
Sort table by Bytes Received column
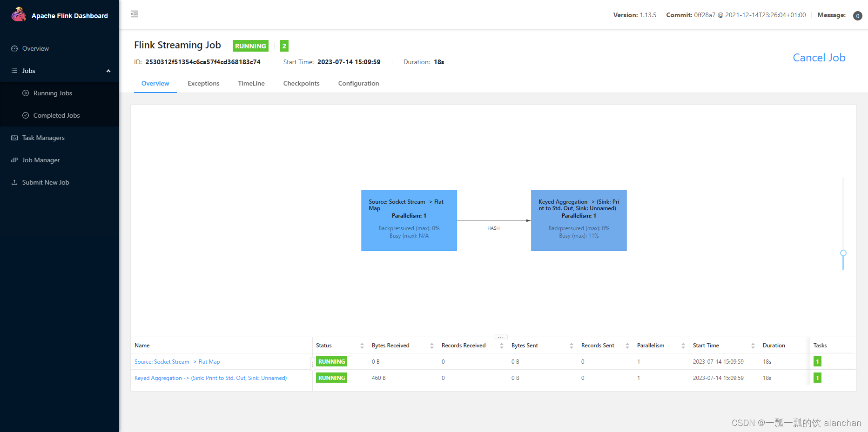point(432,346)
